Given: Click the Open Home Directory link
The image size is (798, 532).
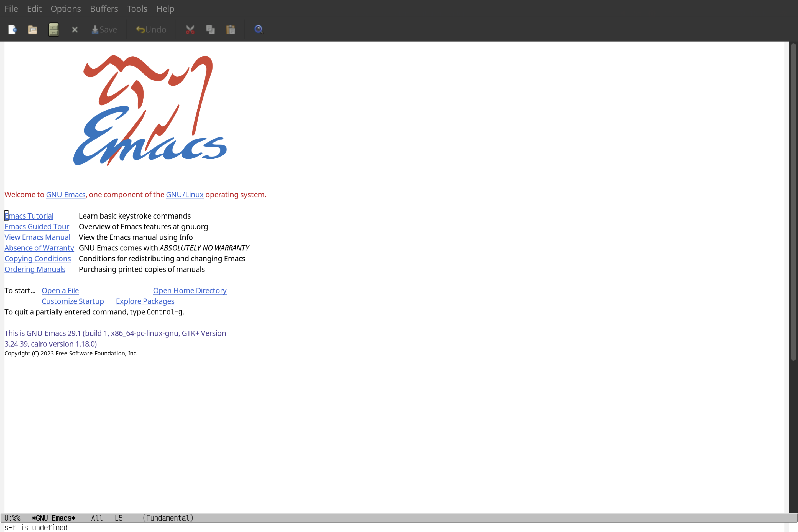Looking at the screenshot, I should click(x=190, y=290).
